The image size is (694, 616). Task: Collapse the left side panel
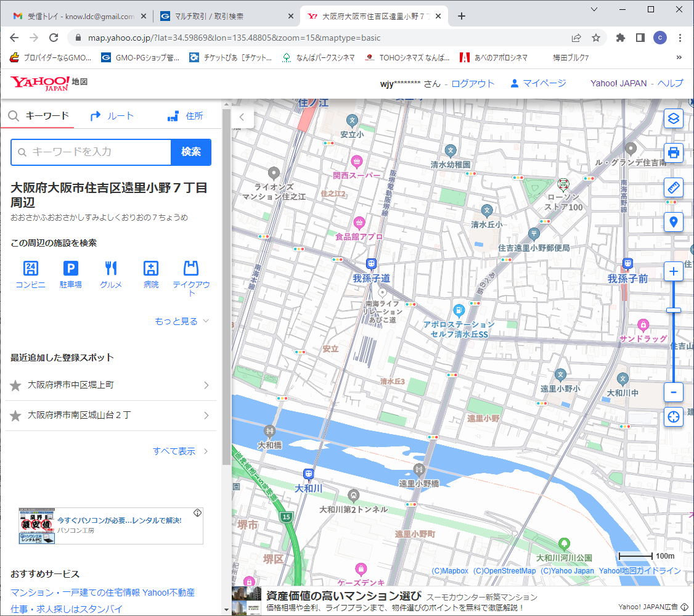coord(242,117)
